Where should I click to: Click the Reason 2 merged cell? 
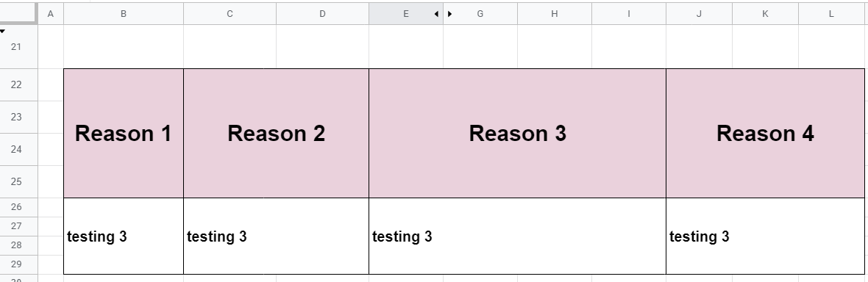tap(277, 133)
